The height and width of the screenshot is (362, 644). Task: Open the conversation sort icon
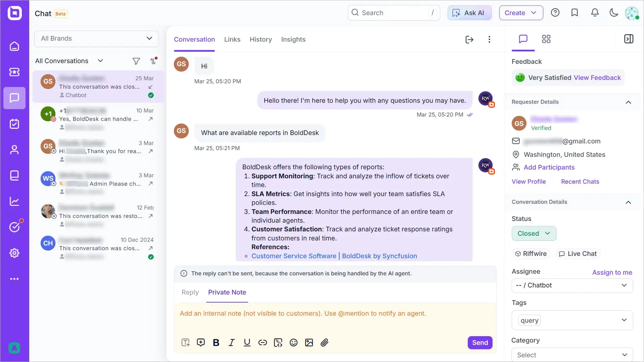tap(153, 61)
